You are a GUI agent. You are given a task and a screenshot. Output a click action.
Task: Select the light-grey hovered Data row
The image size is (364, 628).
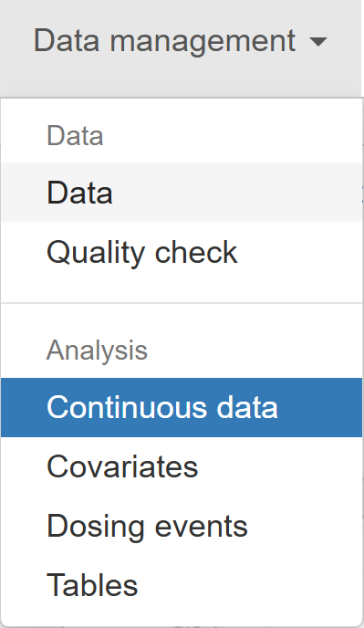click(182, 193)
